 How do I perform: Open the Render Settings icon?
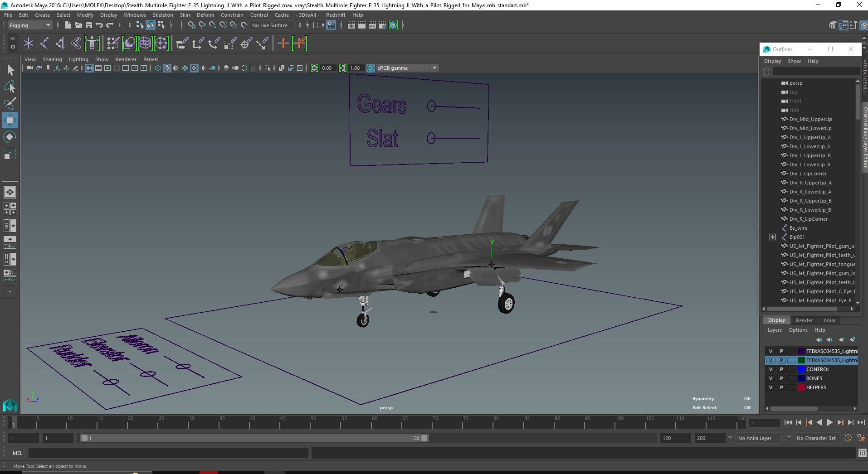[383, 25]
